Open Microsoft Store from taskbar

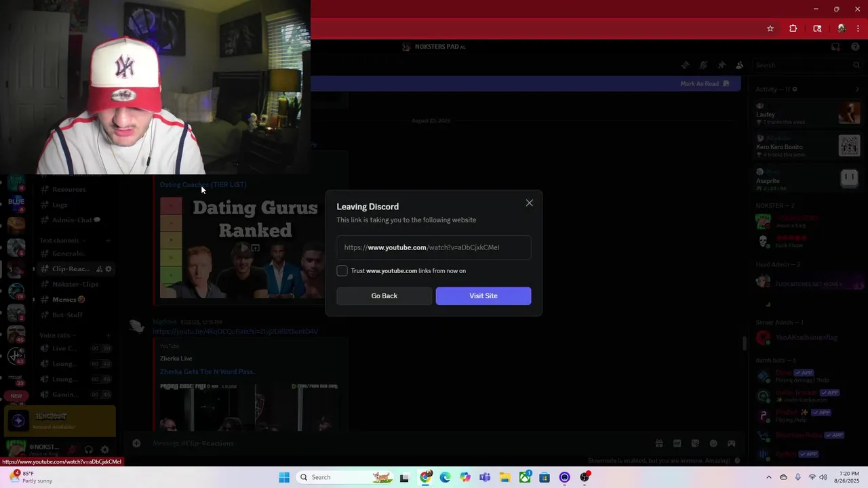tap(545, 477)
